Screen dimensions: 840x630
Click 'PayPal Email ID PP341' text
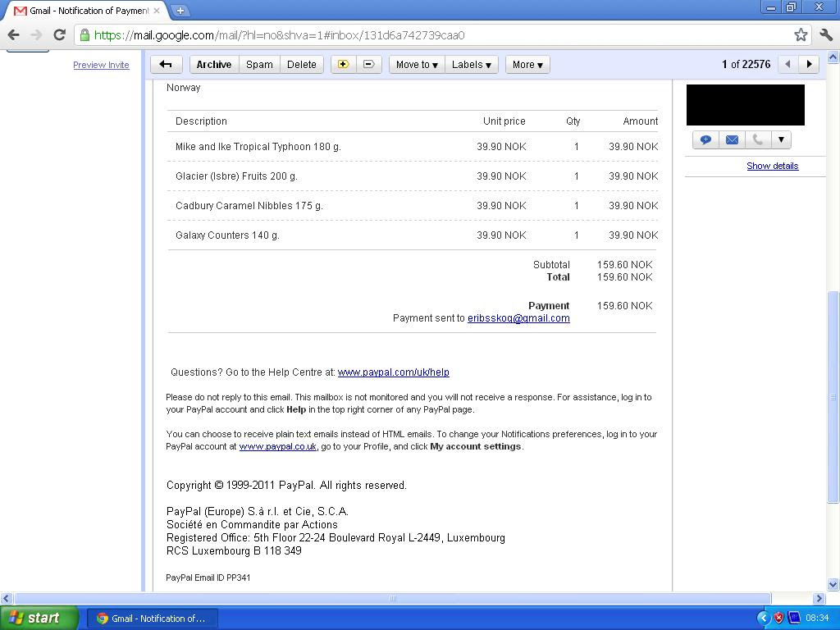(x=208, y=577)
